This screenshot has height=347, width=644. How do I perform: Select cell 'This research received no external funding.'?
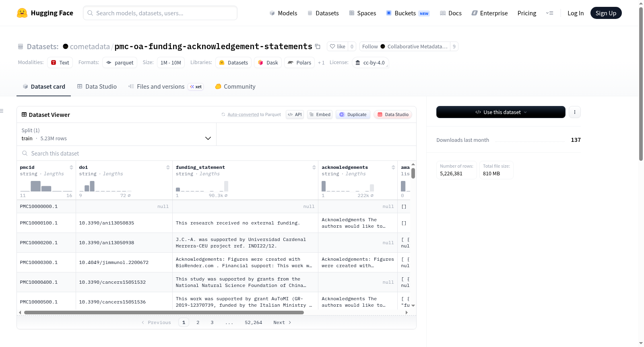[x=245, y=223]
